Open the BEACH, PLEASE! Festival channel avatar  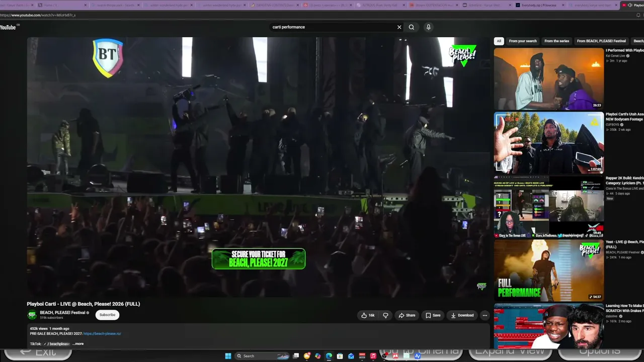pos(32,315)
